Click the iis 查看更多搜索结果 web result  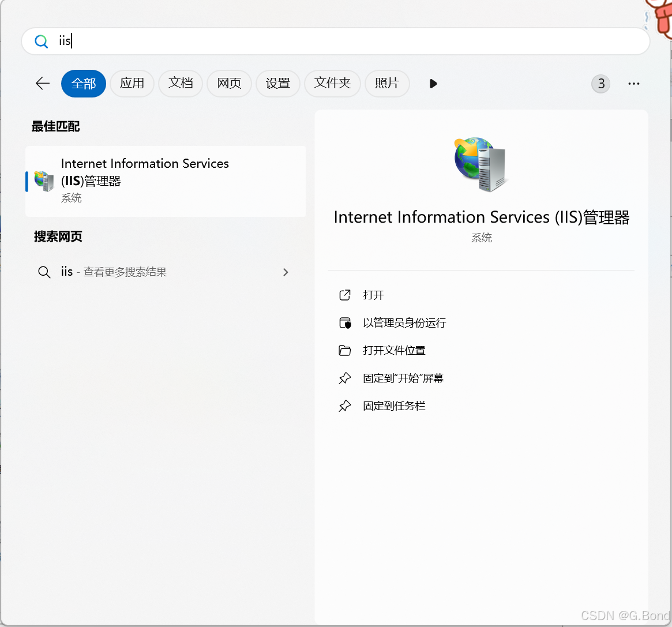(166, 272)
